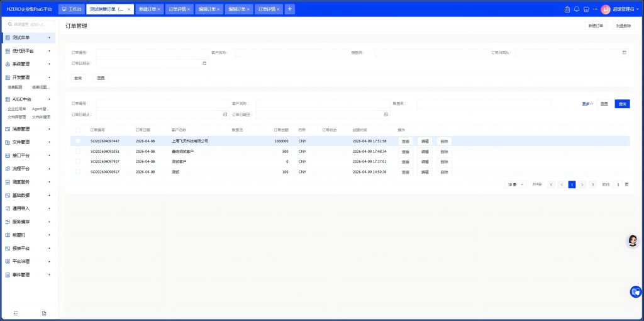Click the 新建订单 button at top right
This screenshot has height=321, width=644.
(x=596, y=26)
